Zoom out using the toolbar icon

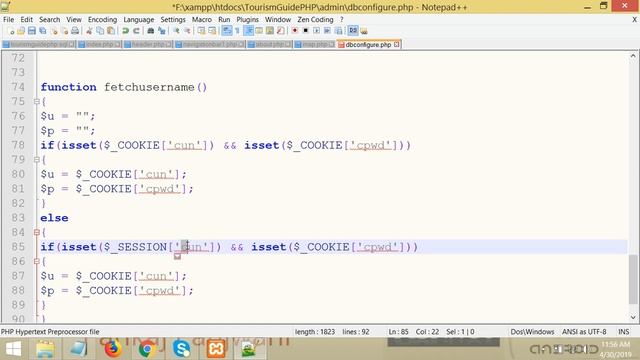(187, 31)
